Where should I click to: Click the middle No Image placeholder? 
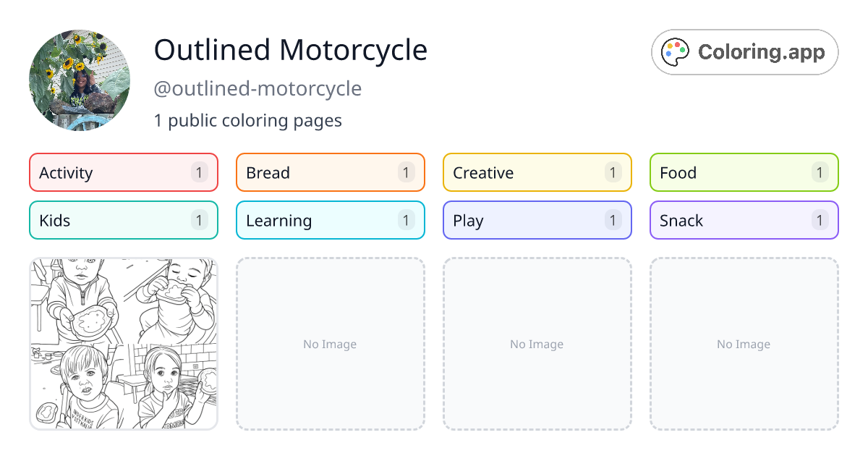tap(537, 344)
